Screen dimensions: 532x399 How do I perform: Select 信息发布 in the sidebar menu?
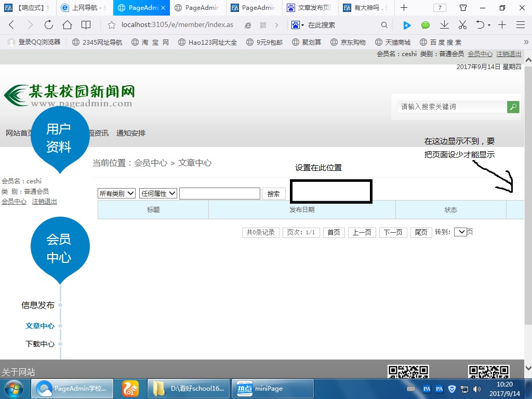(37, 305)
